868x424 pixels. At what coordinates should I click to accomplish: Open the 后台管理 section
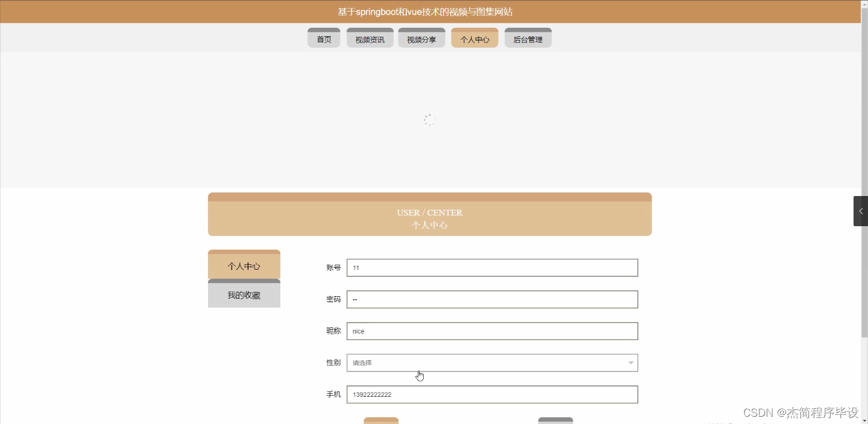pos(527,37)
